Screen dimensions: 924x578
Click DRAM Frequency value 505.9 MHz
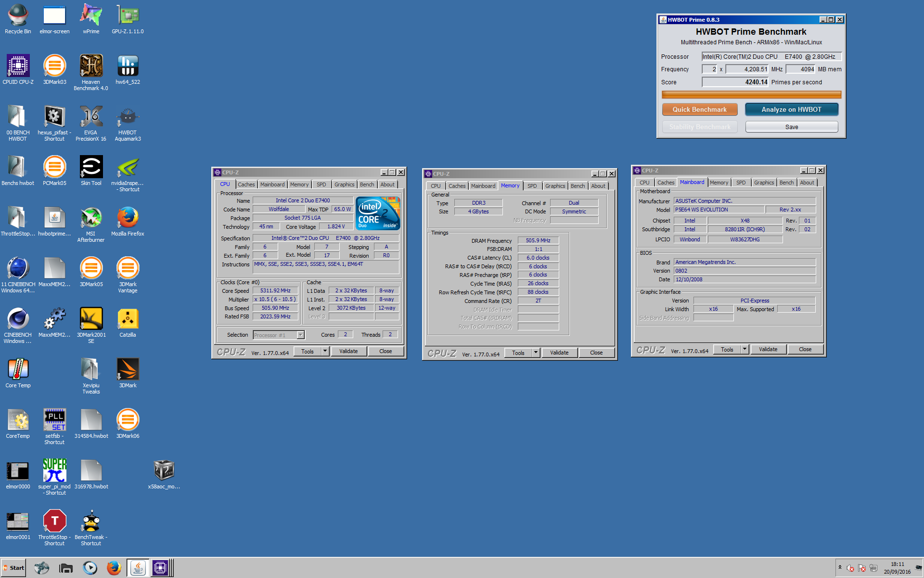538,241
